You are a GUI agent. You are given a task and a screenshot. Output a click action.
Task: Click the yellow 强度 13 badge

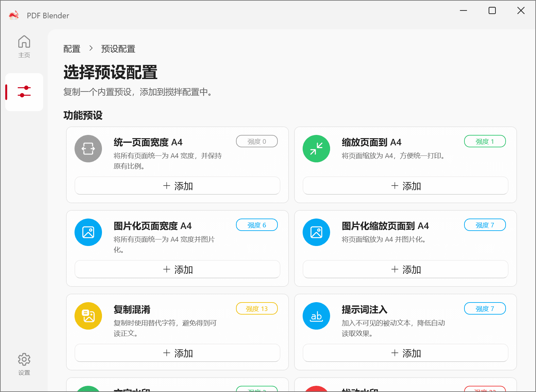pyautogui.click(x=257, y=309)
